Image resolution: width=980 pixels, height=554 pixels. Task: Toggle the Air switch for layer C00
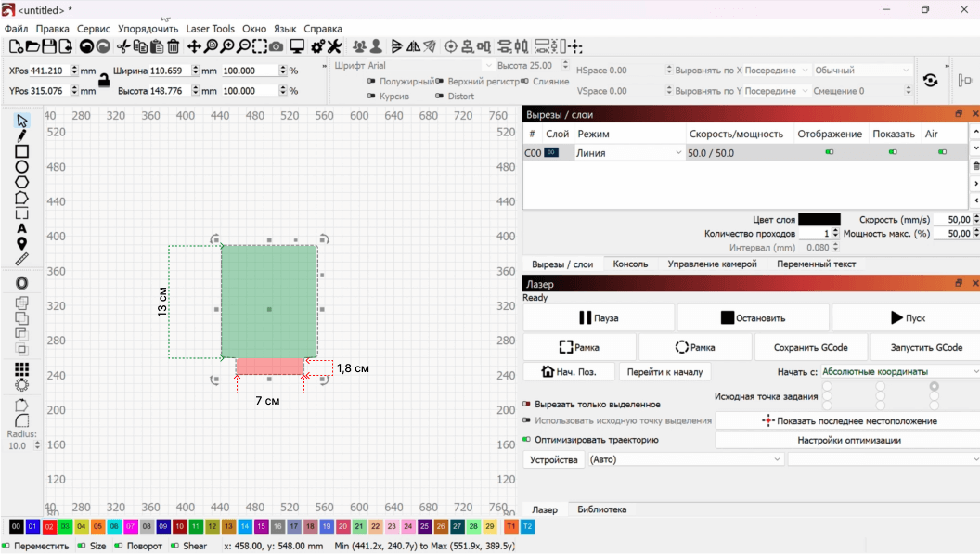942,152
